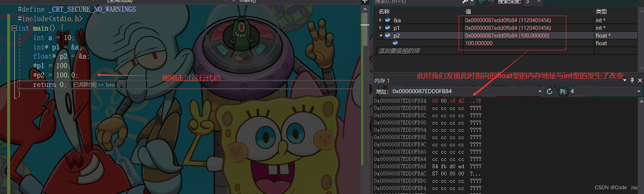Click memory row 0x00000087EDD0FBA8
Screen dimensions: 644x194
428,166
